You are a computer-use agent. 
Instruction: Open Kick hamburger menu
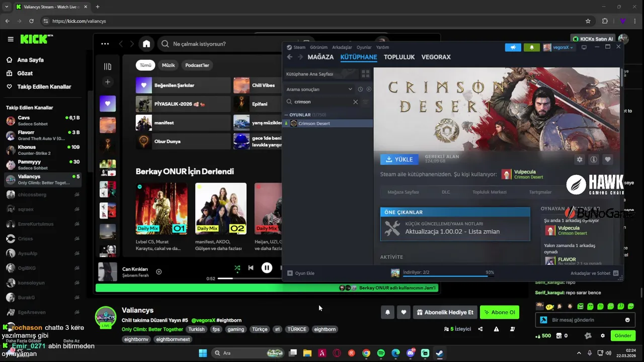click(x=11, y=39)
